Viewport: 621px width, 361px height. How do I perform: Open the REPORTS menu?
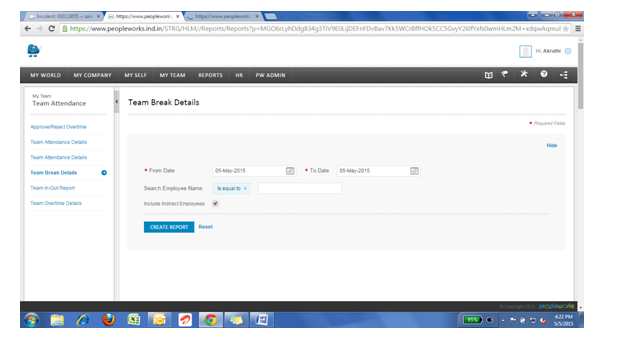pos(210,75)
